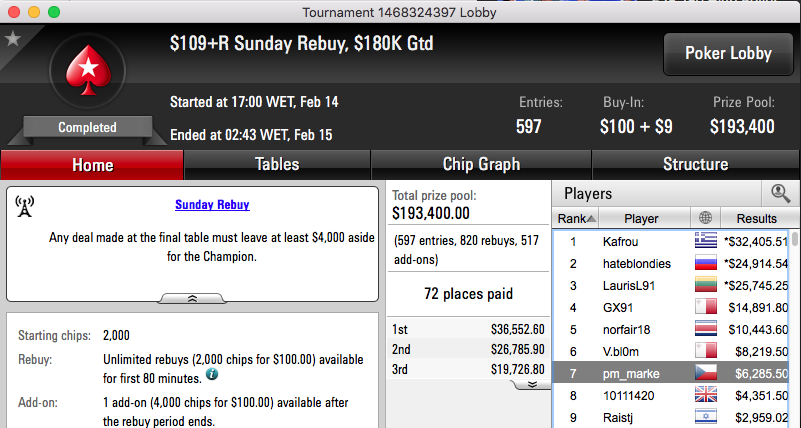
Task: Click the Greek flag beside Kafrou
Action: [x=705, y=241]
